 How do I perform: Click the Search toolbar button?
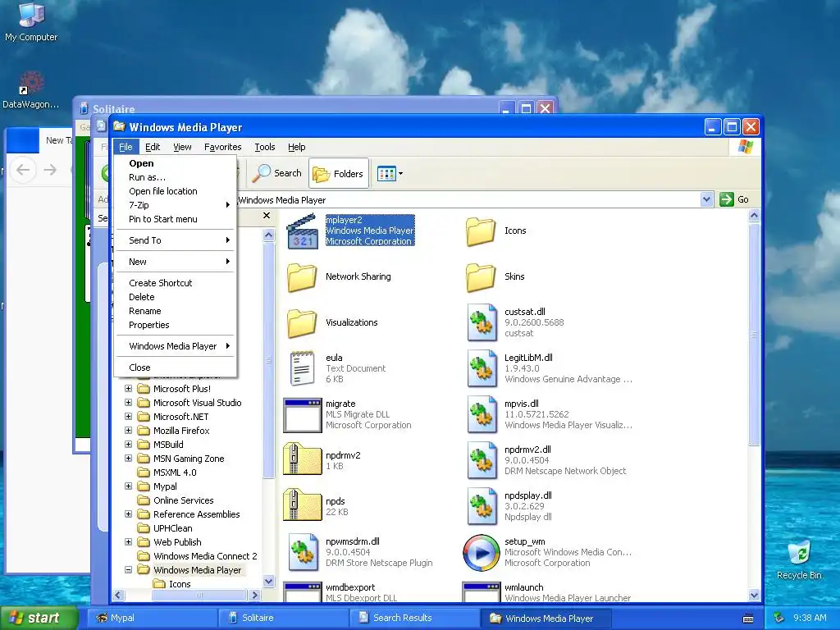pyautogui.click(x=277, y=173)
